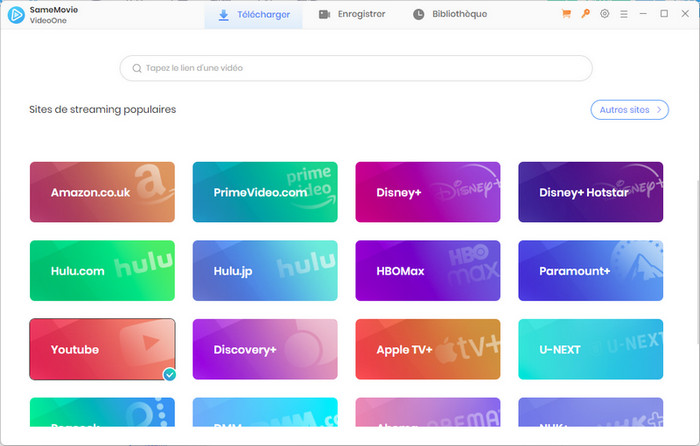Image resolution: width=700 pixels, height=446 pixels.
Task: Open the Autres sites button
Action: (x=629, y=110)
